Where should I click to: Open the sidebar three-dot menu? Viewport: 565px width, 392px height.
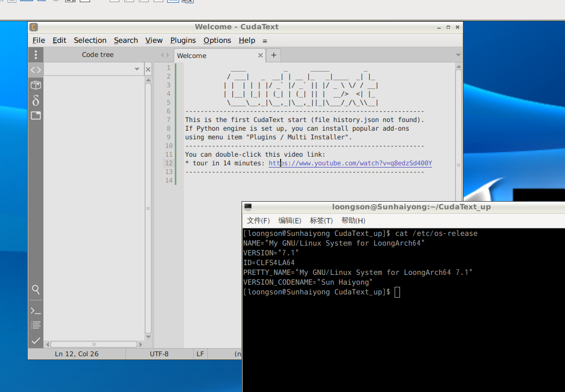(36, 55)
